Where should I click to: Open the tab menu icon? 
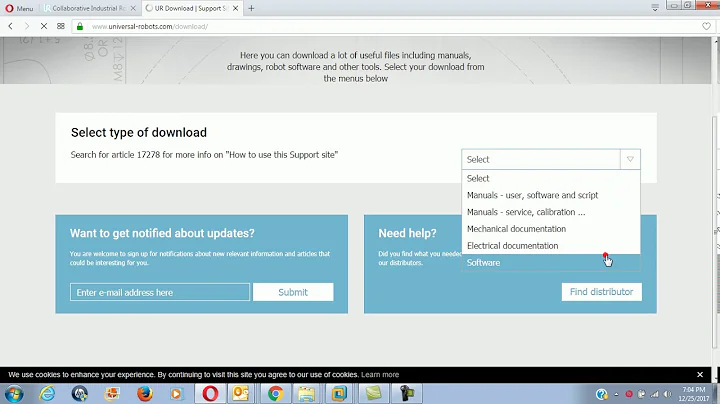pyautogui.click(x=655, y=7)
